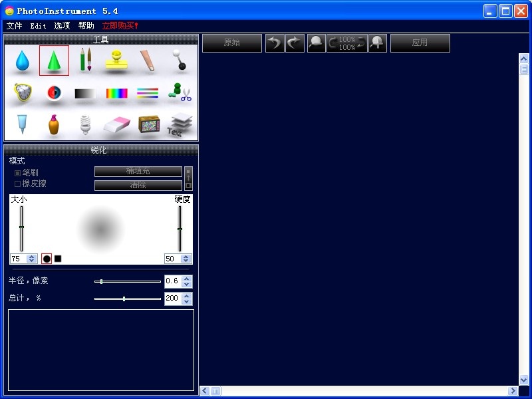Maximize the PhotoInstrument window
This screenshot has height=399, width=532.
click(505, 11)
